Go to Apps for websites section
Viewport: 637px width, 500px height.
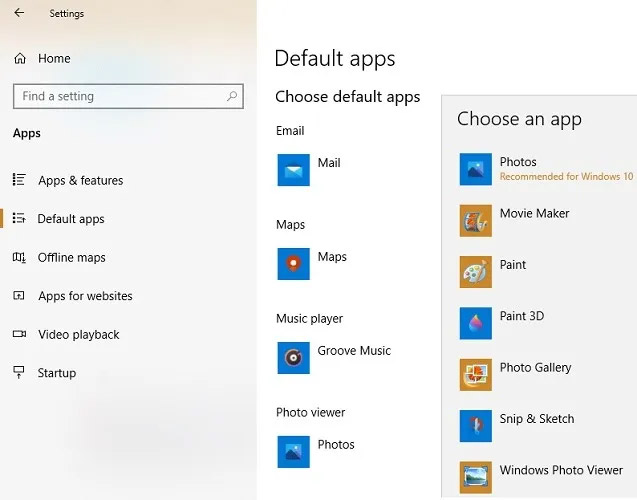point(85,296)
